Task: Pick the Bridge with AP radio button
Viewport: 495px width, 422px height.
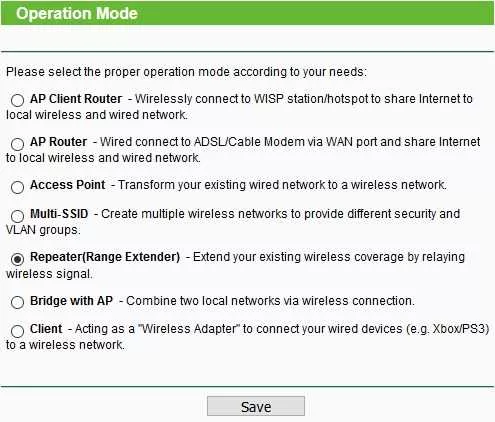Action: (17, 302)
